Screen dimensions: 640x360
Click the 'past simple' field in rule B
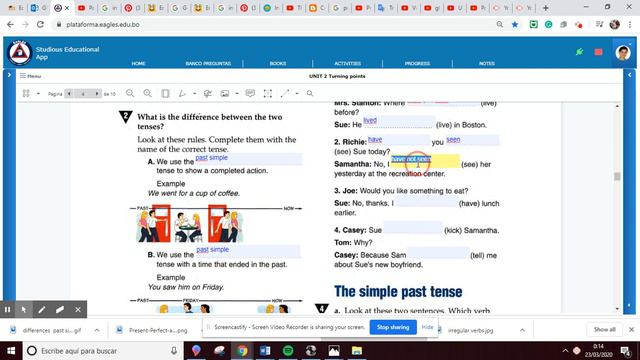point(248,251)
